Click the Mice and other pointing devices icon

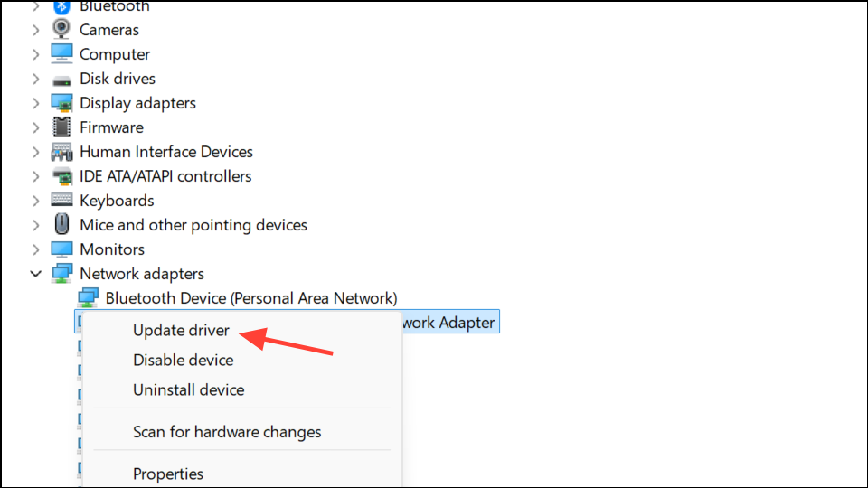click(61, 225)
